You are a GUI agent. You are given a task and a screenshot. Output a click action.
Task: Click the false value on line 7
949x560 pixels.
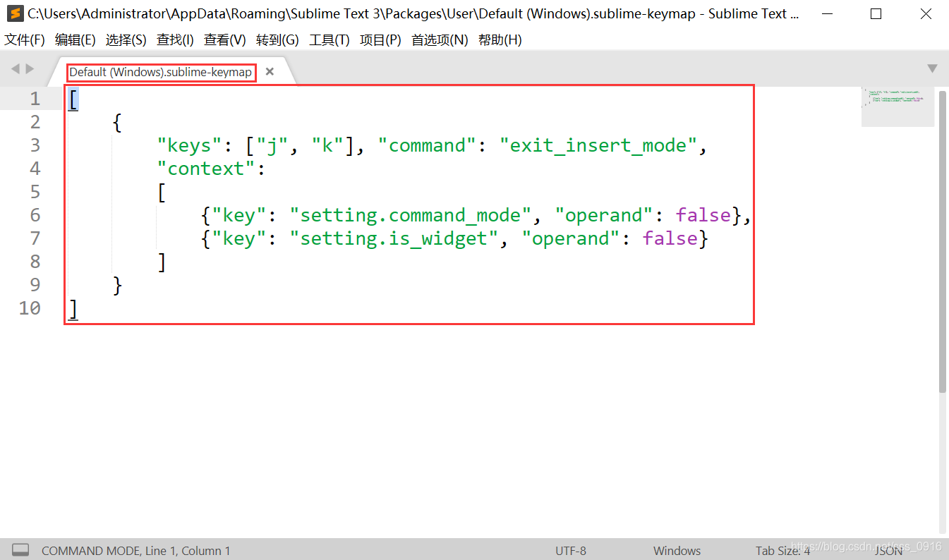[x=670, y=238]
